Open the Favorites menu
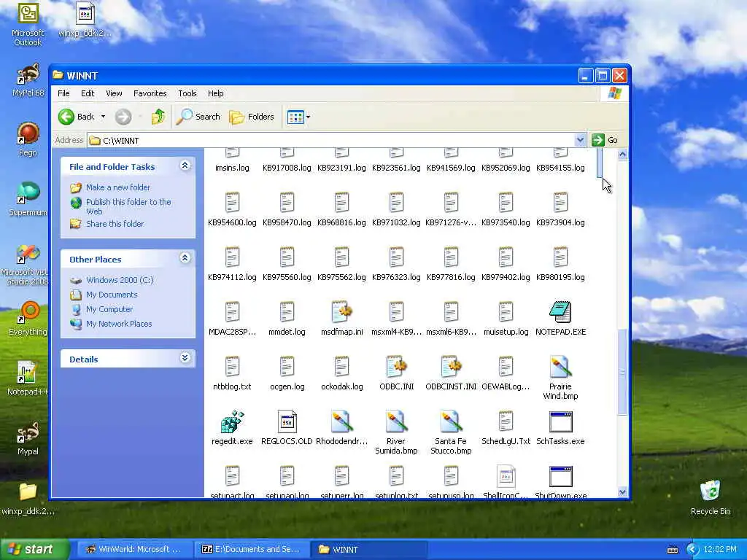Viewport: 747px width, 560px height. pyautogui.click(x=150, y=93)
